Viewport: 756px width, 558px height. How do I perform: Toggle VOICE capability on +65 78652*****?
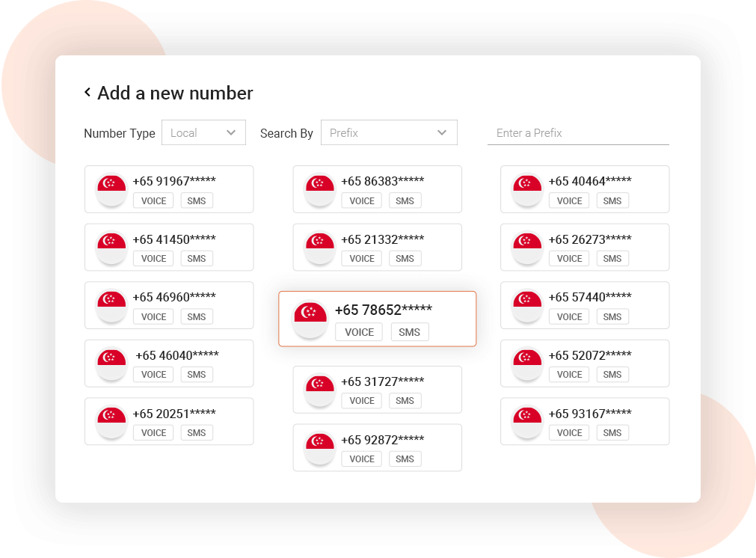click(x=358, y=331)
